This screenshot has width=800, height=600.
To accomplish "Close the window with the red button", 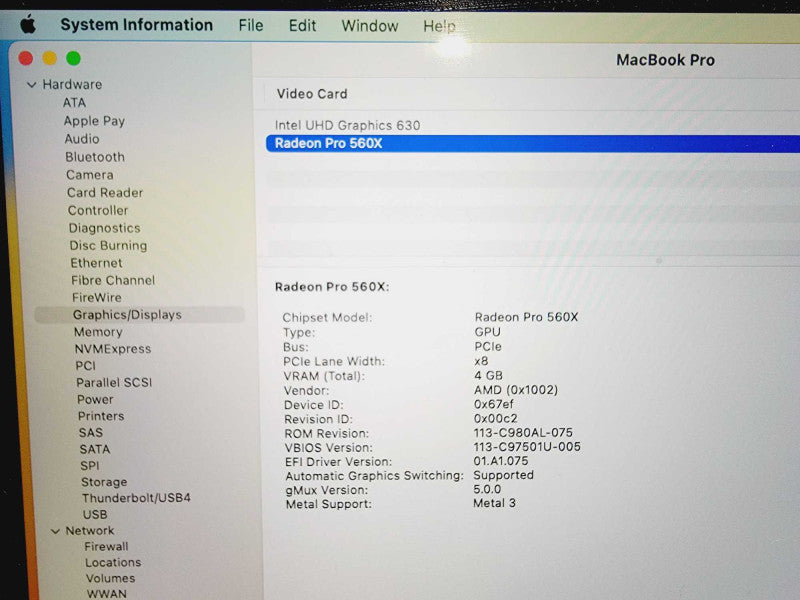I will (26, 58).
